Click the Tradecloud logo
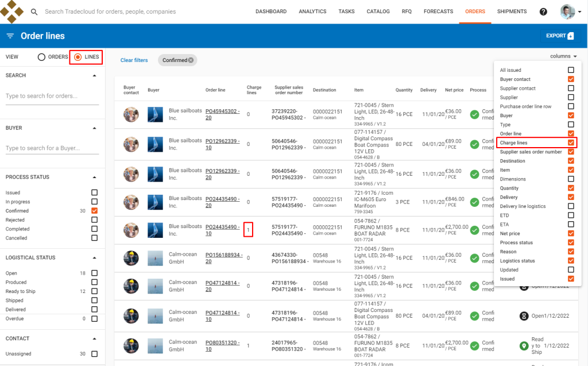The height and width of the screenshot is (366, 588). pyautogui.click(x=11, y=11)
